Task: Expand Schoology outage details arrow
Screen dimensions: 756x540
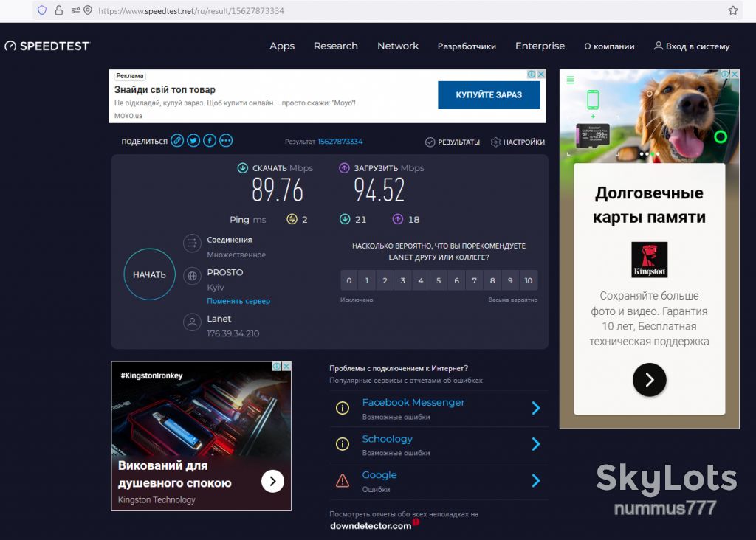Action: coord(536,444)
